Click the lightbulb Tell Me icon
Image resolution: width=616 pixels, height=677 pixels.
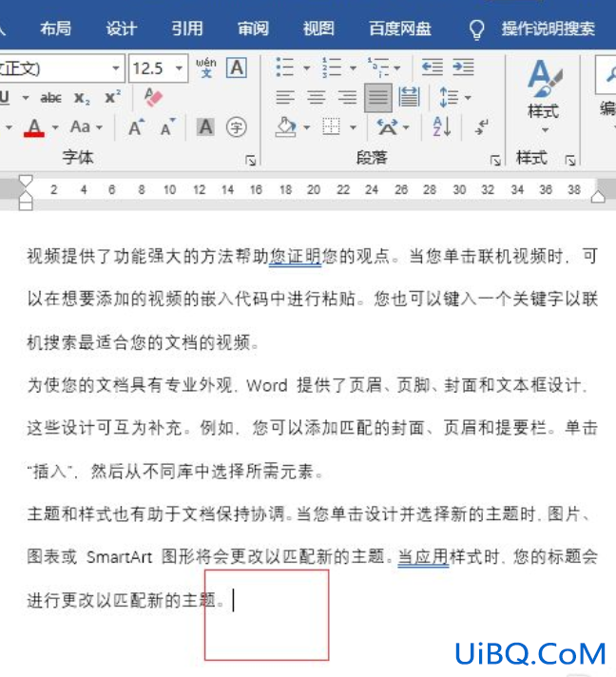tap(476, 29)
